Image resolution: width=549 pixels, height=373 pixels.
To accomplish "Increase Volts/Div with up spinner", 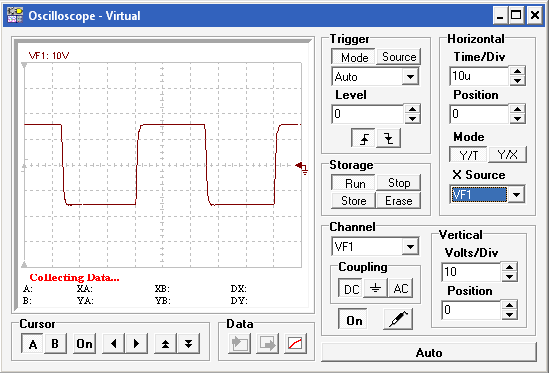I will coord(509,267).
